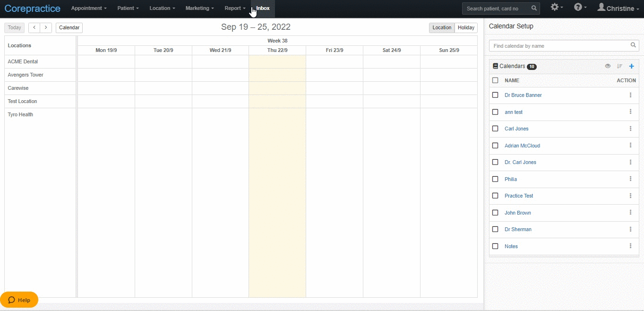The width and height of the screenshot is (644, 311).
Task: Click the blue plus add calendar icon
Action: click(x=631, y=66)
